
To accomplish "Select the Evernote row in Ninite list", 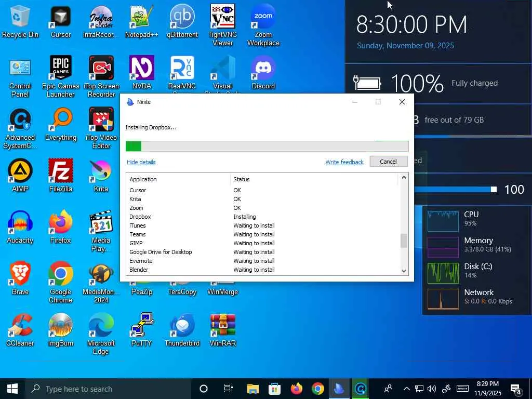I will pos(263,261).
